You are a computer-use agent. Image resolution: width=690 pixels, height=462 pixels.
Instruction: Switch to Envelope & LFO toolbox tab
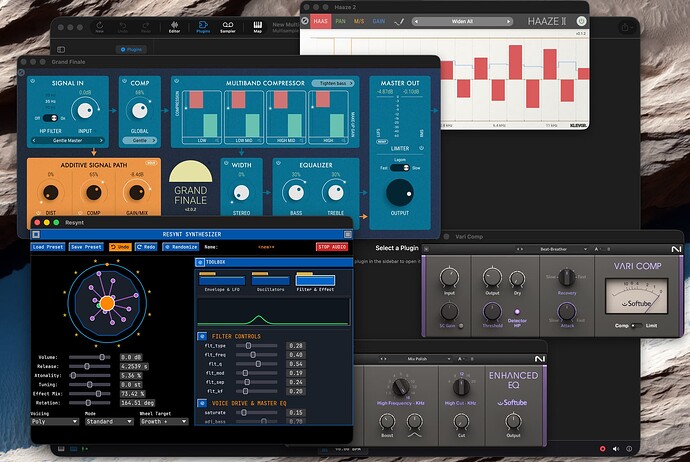pyautogui.click(x=222, y=282)
